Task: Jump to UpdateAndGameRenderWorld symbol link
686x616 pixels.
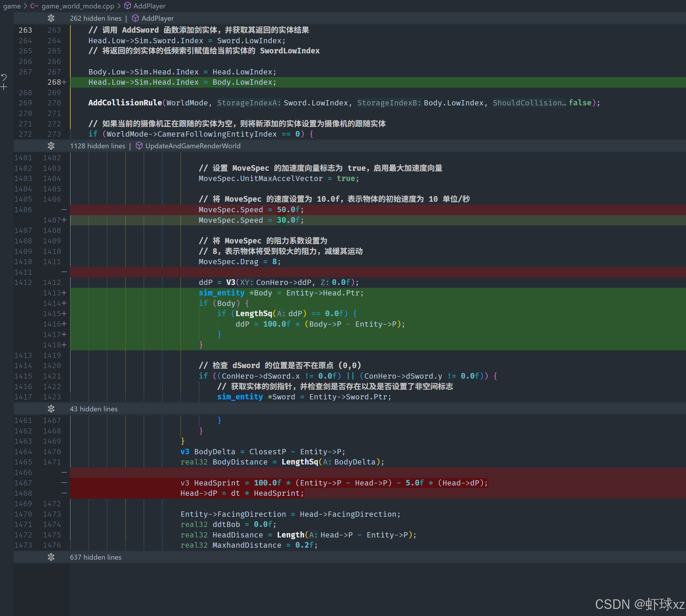Action: pos(193,146)
